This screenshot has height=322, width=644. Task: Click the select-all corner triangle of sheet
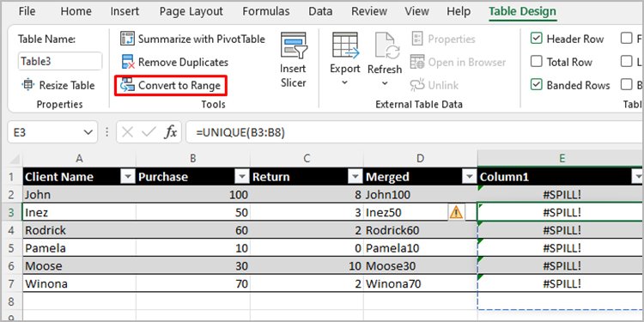[x=15, y=159]
